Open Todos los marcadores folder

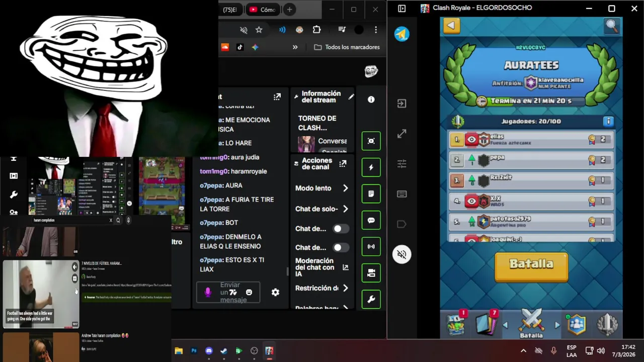[x=347, y=47]
